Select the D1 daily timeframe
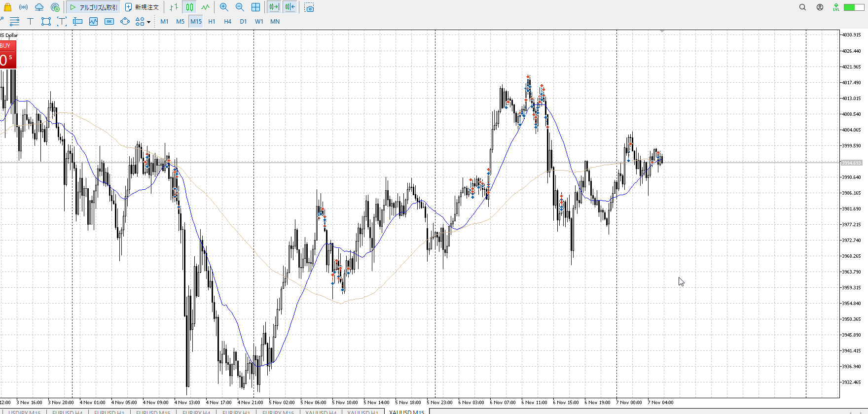Image resolution: width=868 pixels, height=414 pixels. (243, 22)
